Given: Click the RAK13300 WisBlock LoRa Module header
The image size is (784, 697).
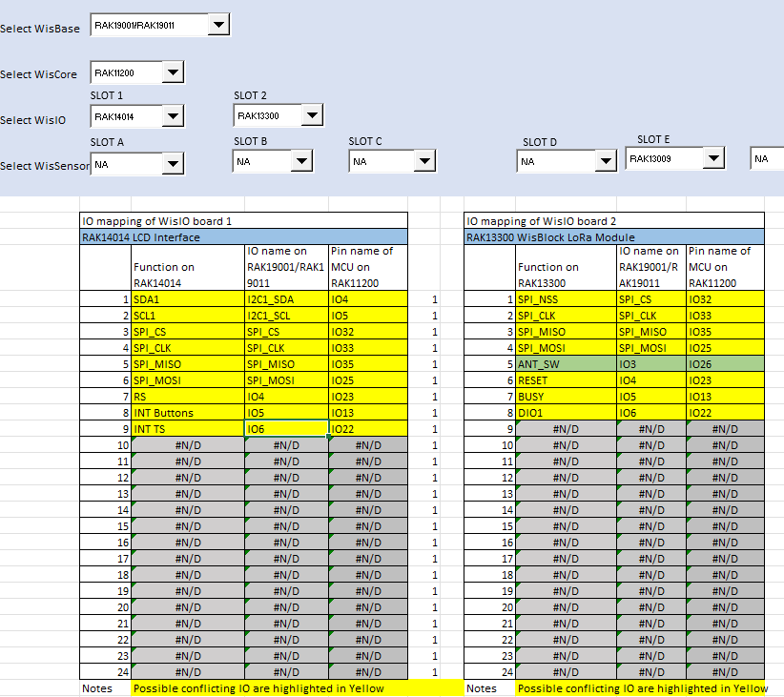Looking at the screenshot, I should [x=613, y=236].
